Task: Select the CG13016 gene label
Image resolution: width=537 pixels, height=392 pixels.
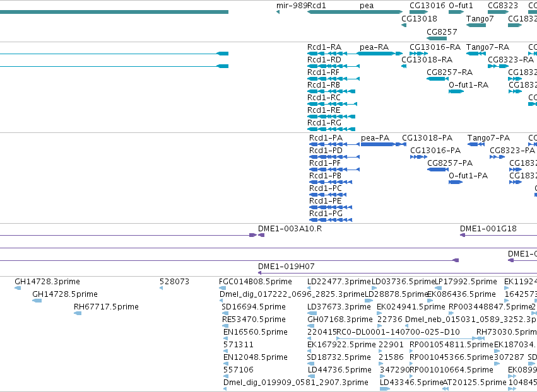Action: [x=427, y=6]
